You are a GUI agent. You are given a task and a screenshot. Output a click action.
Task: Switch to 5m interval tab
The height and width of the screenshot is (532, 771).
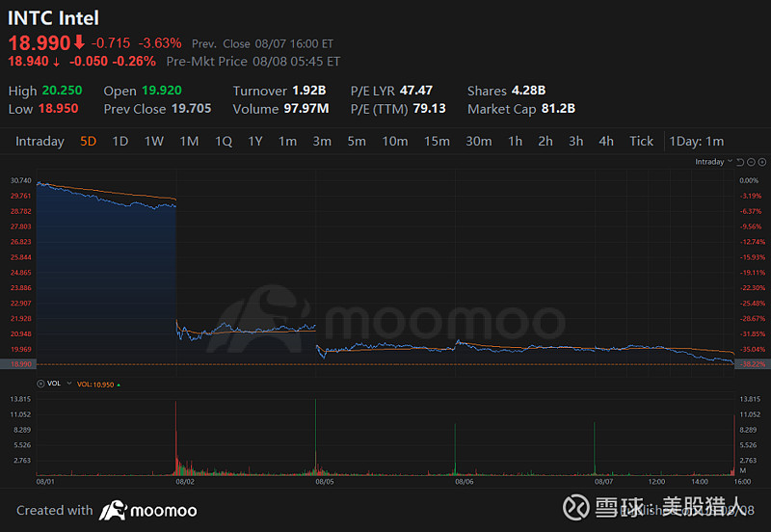(x=357, y=142)
